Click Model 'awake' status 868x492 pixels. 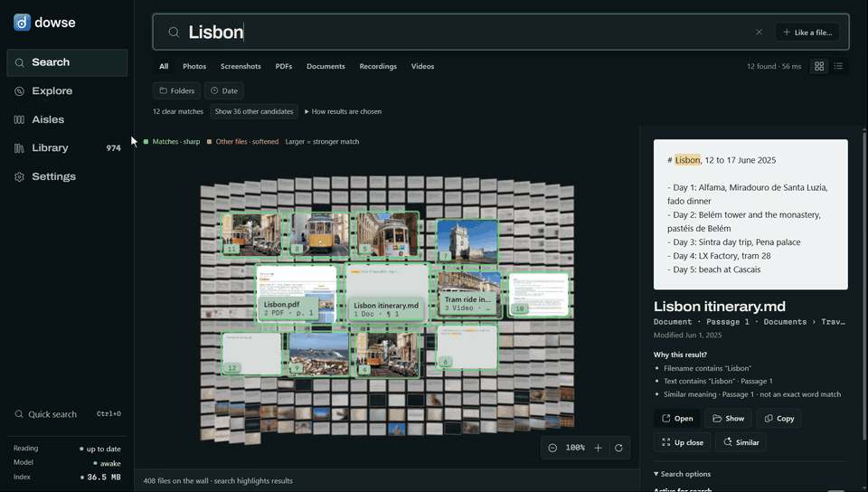109,463
